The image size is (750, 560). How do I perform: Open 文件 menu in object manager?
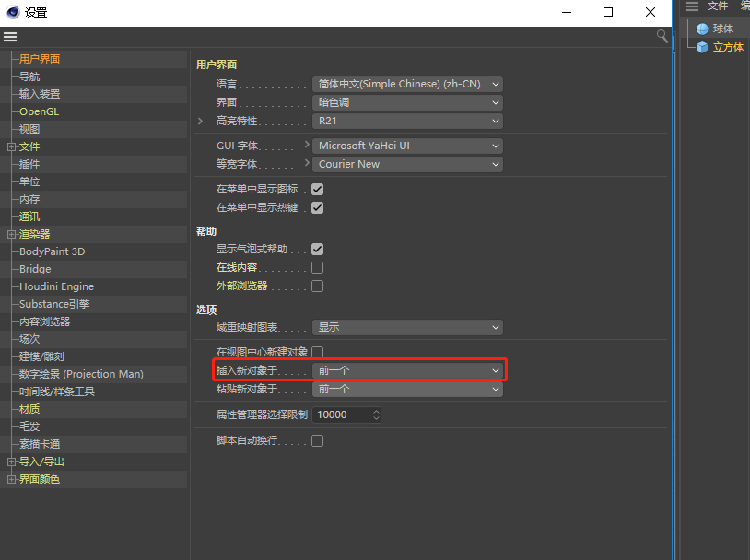tap(717, 6)
